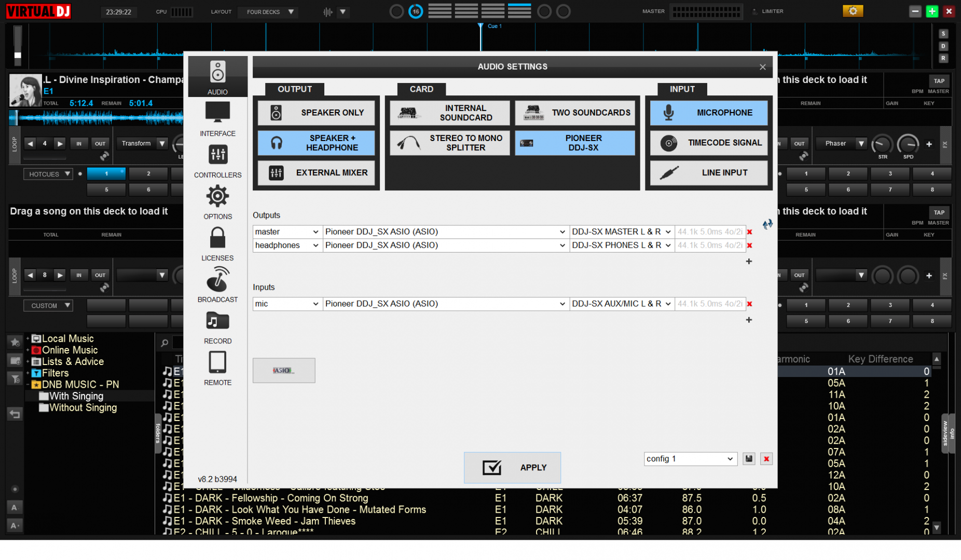Open the favorites star sidebar icon
961x560 pixels.
[x=15, y=342]
